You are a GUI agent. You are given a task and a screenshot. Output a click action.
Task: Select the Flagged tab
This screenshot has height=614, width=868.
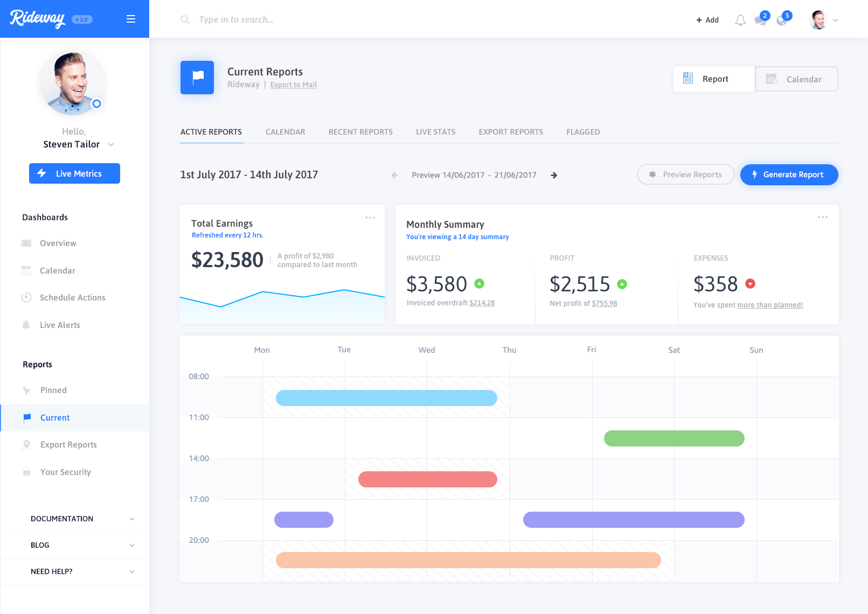click(583, 132)
